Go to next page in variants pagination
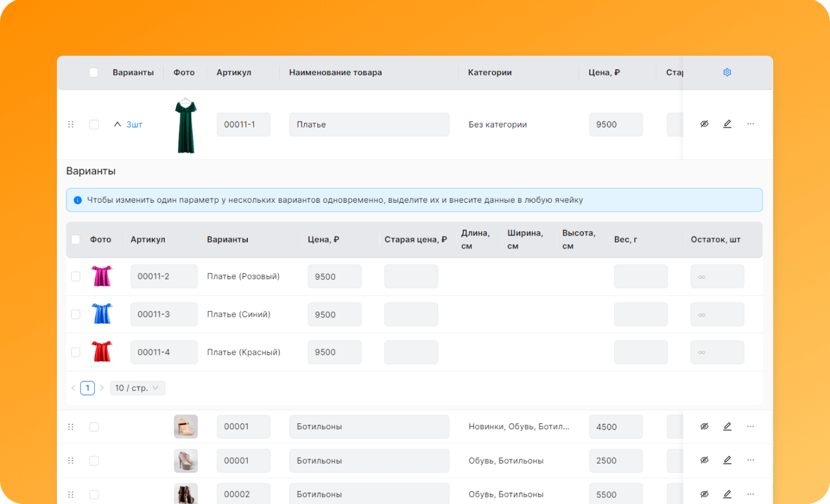Screen dimensions: 830x504 101,388
